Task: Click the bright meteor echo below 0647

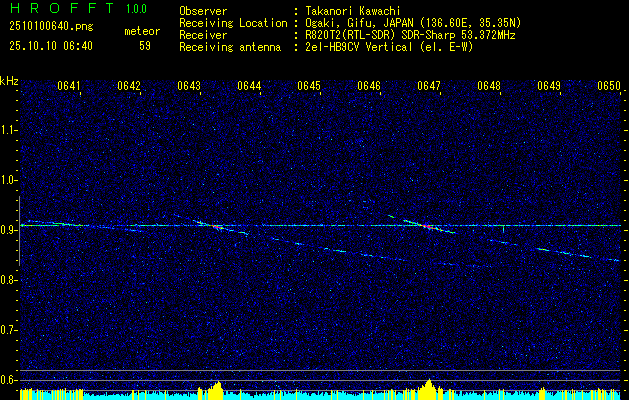Action: 427,226
